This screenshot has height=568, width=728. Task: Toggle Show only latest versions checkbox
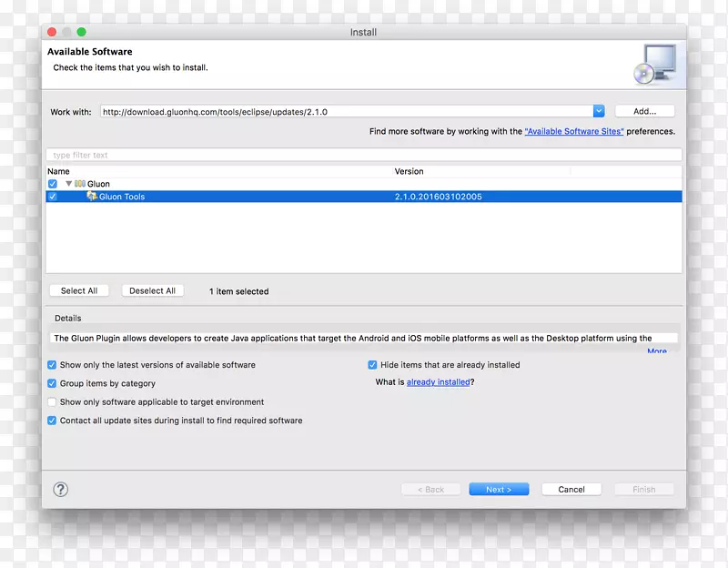coord(52,365)
